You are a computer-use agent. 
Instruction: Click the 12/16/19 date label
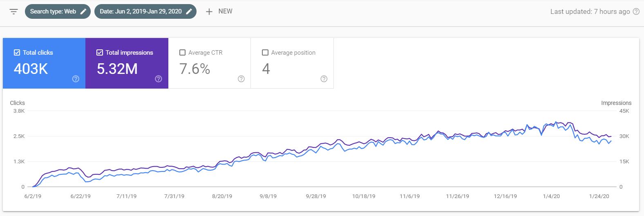[505, 196]
